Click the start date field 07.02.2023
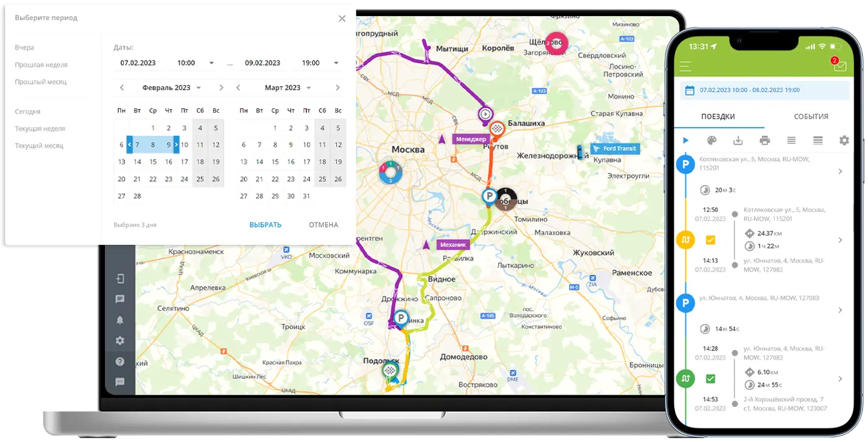Viewport: 868px width, 442px height. coord(138,63)
